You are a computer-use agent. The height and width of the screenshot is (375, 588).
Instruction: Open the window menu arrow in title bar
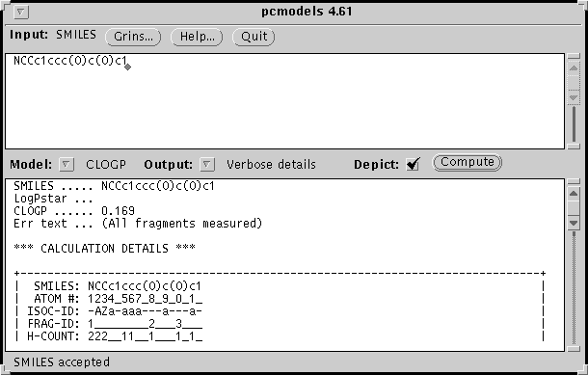(20, 12)
